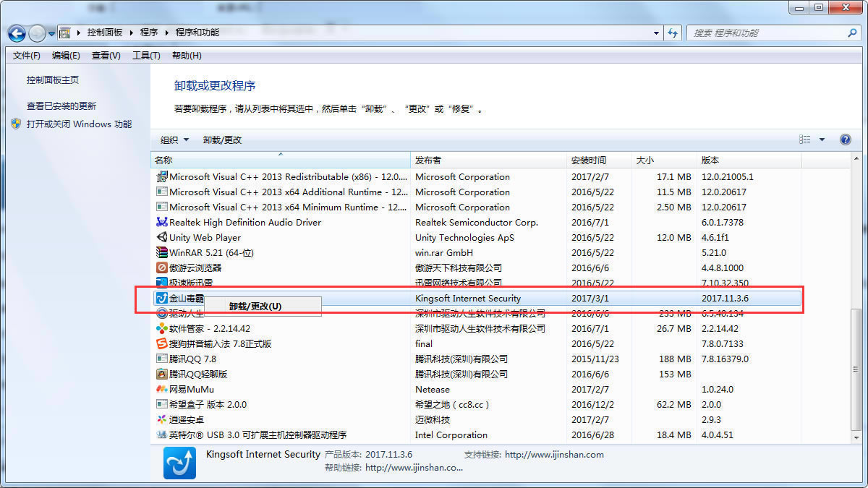Open 查看已安装的更新 link
Viewport: 868px width, 488px height.
click(x=61, y=106)
